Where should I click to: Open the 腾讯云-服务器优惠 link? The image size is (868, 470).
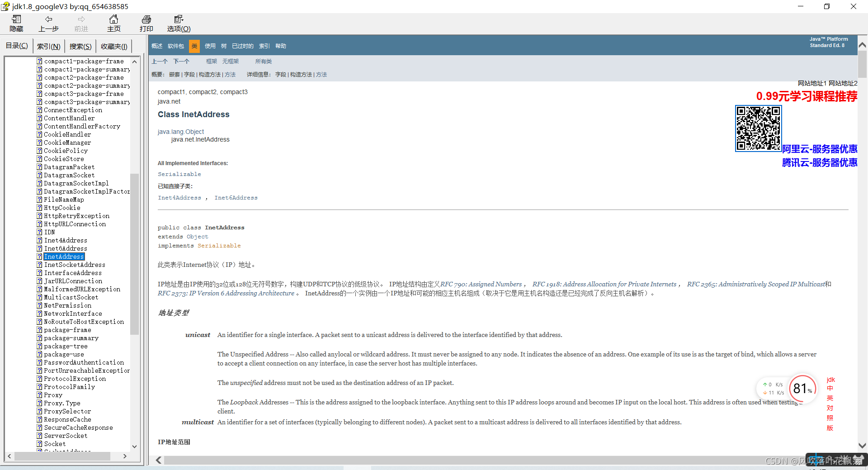(820, 162)
